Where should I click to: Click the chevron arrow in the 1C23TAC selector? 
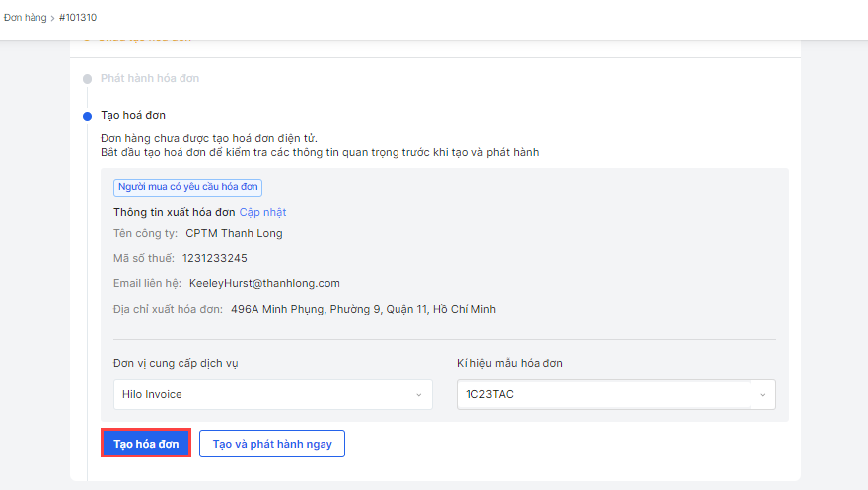[762, 394]
